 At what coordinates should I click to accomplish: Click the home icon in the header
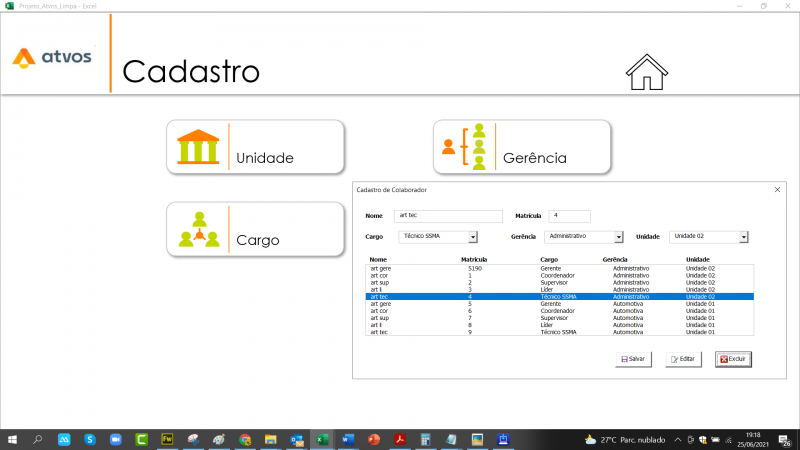[646, 72]
